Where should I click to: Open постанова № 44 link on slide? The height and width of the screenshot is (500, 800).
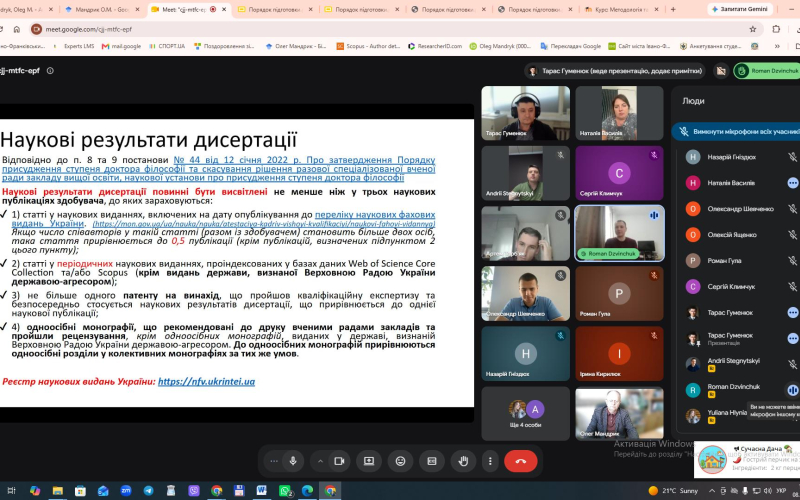pyautogui.click(x=218, y=169)
